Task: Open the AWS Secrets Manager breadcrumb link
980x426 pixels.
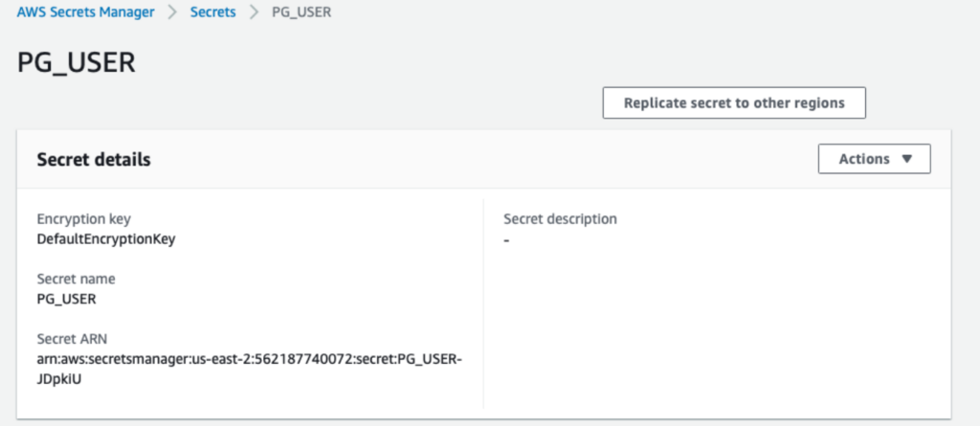Action: click(x=85, y=12)
